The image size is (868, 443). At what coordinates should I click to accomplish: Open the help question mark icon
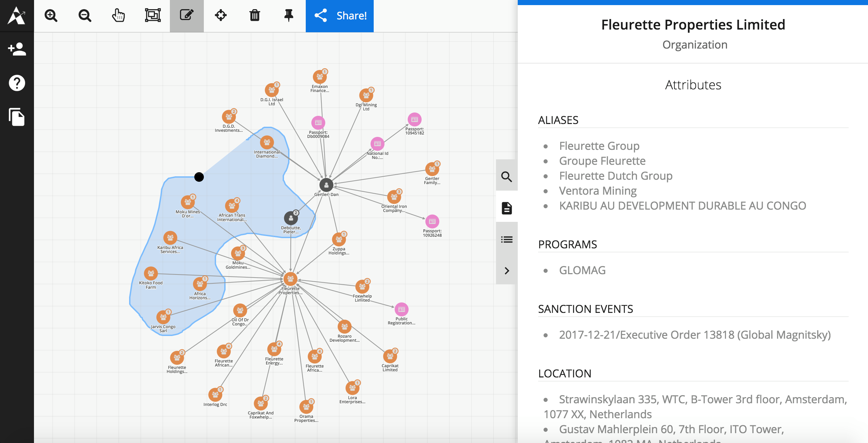[17, 83]
